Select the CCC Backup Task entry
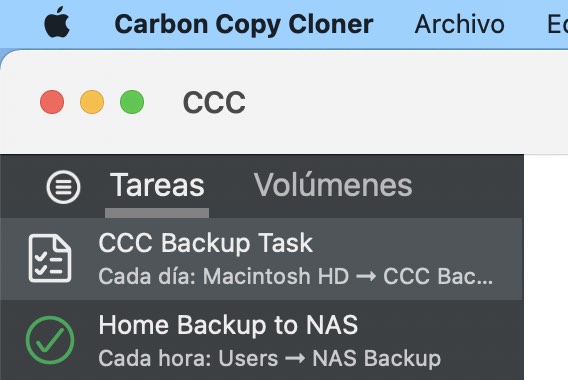This screenshot has height=380, width=568. coord(262,259)
